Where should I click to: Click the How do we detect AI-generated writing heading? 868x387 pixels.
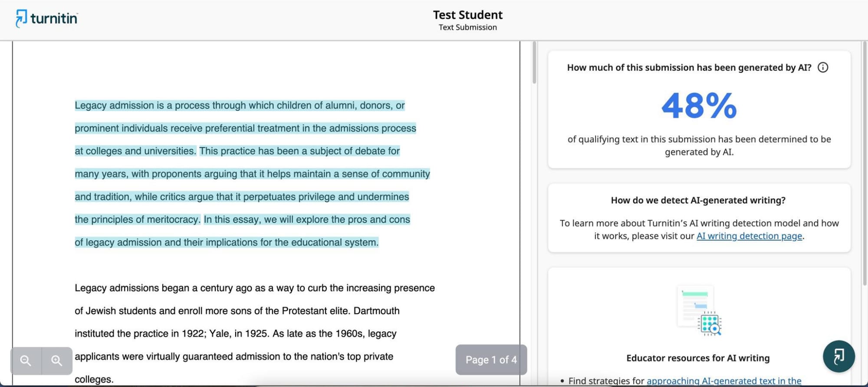[698, 200]
